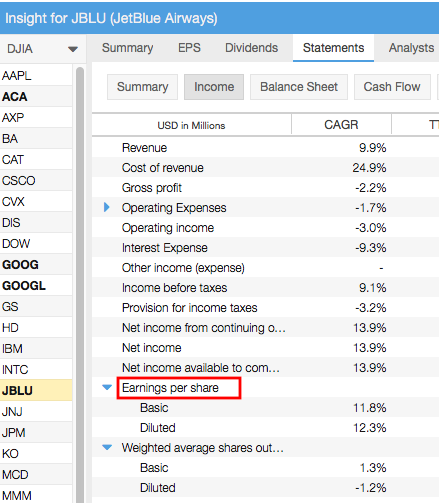The height and width of the screenshot is (503, 439).
Task: Choose HD from the ticker list
Action: pyautogui.click(x=36, y=328)
